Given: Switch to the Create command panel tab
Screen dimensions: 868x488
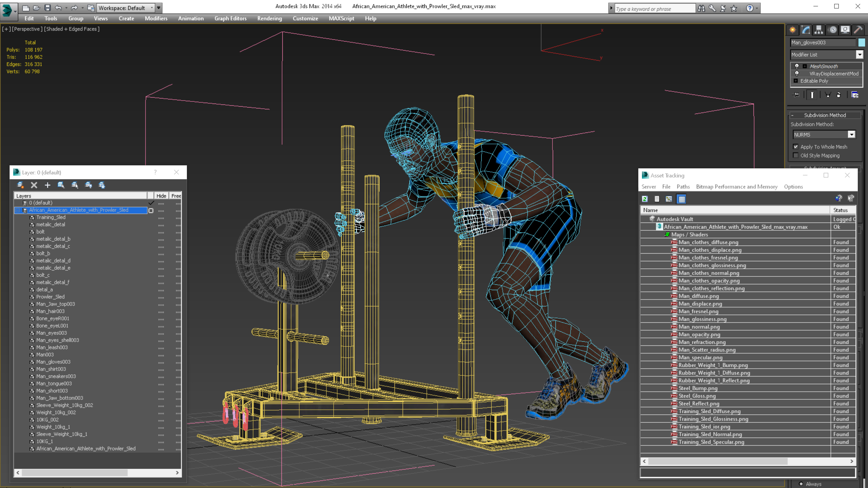Looking at the screenshot, I should [793, 30].
